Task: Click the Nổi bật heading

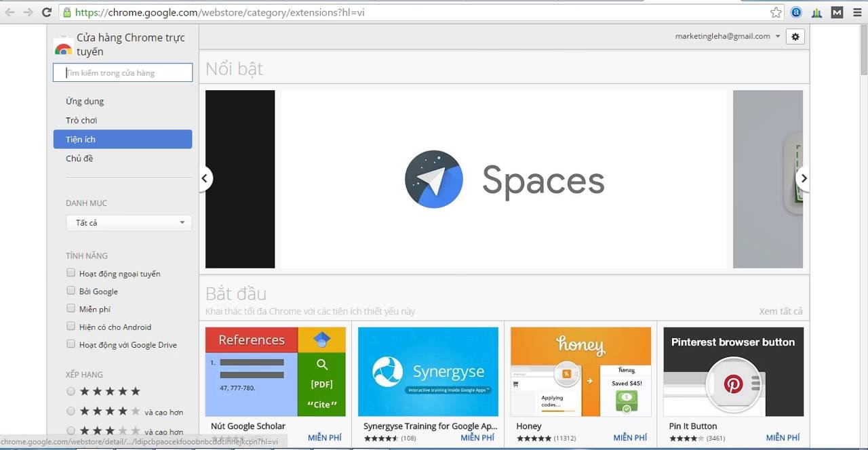Action: (234, 68)
